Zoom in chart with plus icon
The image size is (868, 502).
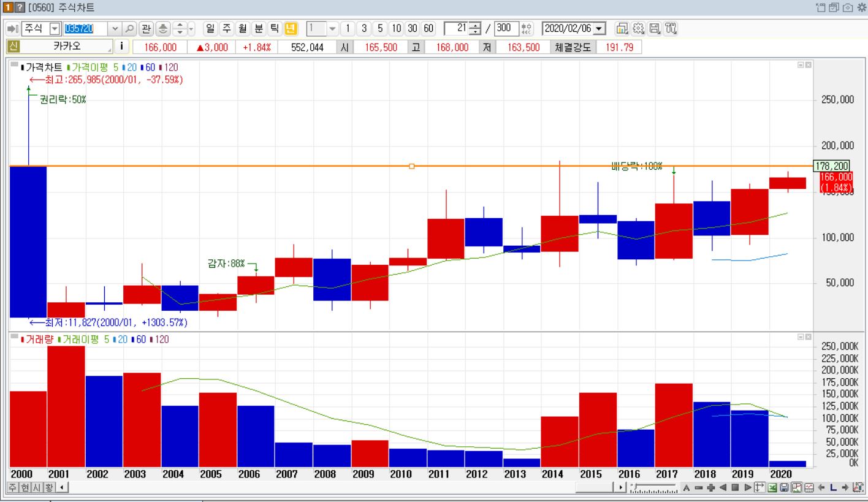coord(711,488)
